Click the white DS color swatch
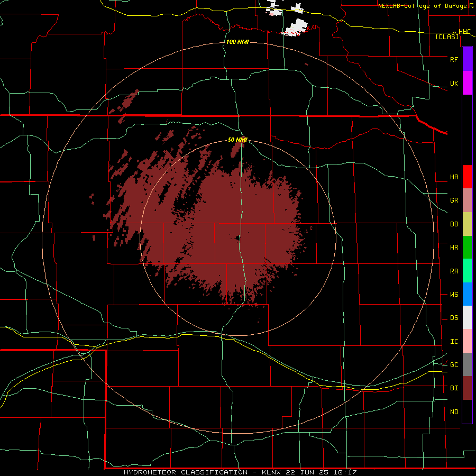 [467, 317]
